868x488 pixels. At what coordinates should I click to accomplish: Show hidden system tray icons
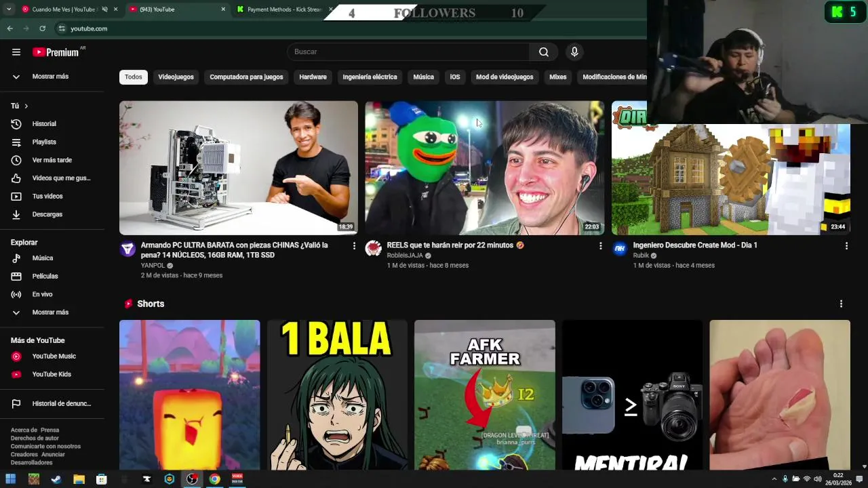tap(774, 479)
